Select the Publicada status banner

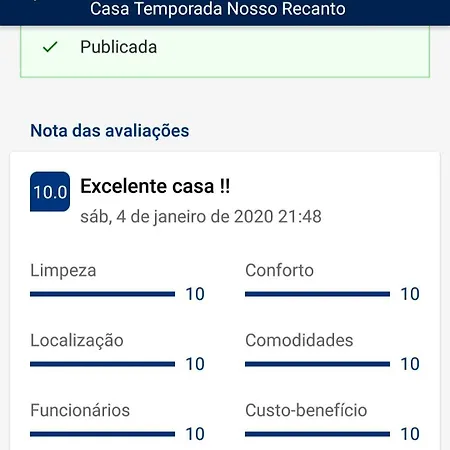[225, 52]
